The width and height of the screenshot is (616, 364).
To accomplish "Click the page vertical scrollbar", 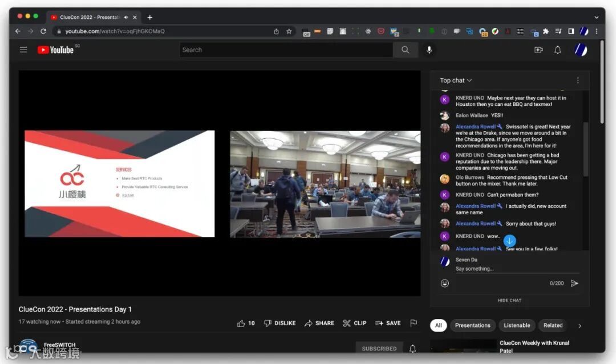I will [x=602, y=81].
